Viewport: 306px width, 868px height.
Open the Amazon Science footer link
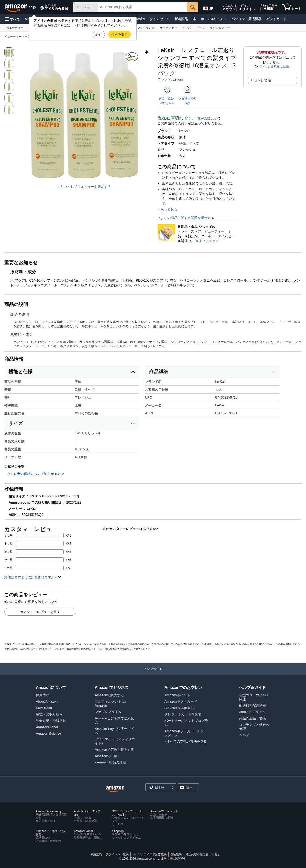pyautogui.click(x=49, y=734)
